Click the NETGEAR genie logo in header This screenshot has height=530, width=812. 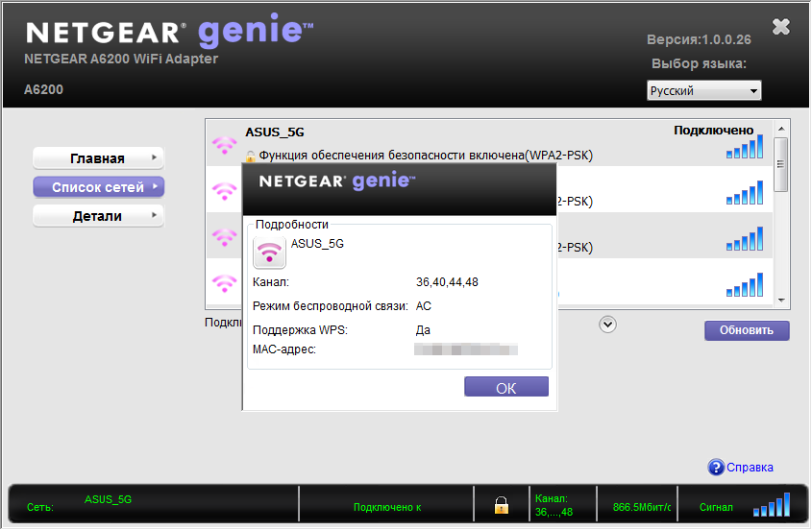point(169,31)
